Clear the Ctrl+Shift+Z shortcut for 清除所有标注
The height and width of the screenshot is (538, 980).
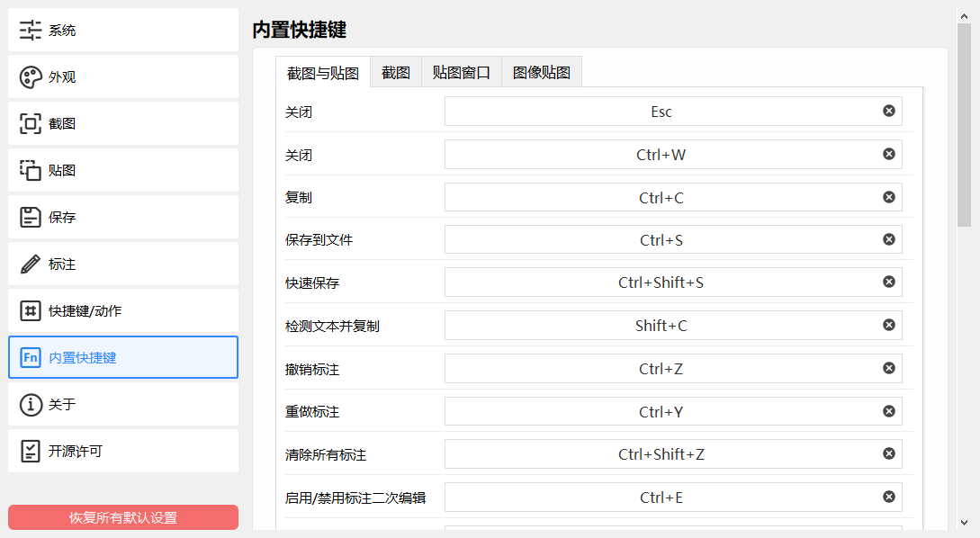click(889, 453)
